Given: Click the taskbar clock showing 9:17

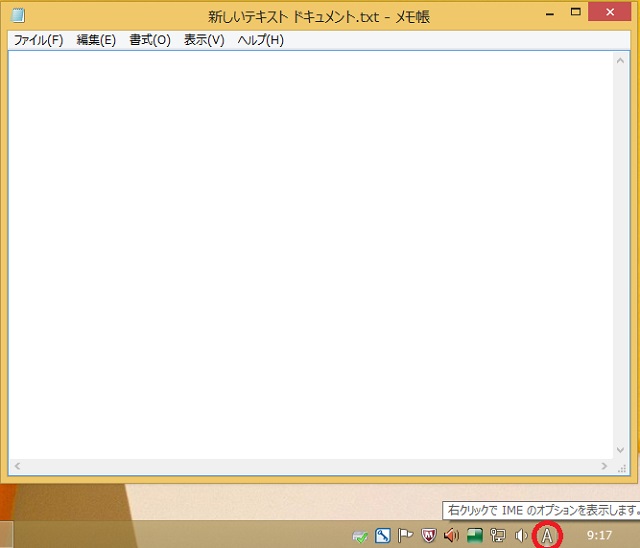Looking at the screenshot, I should tap(599, 536).
